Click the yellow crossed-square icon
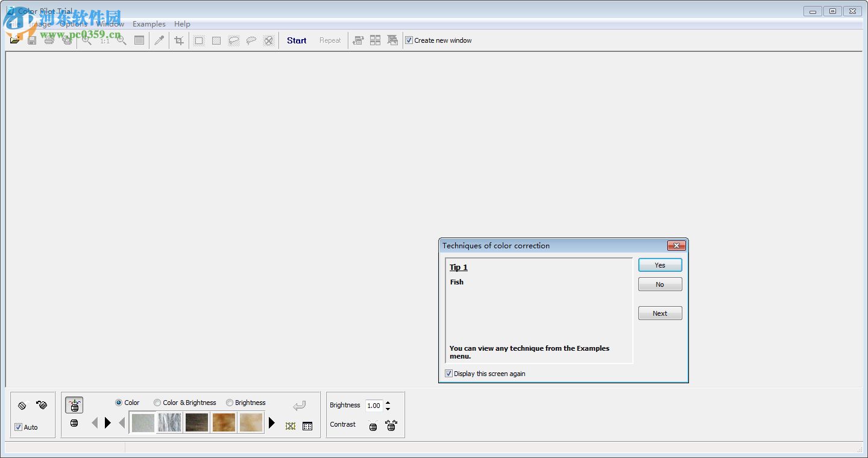Screen dimensions: 868x458 [291, 426]
